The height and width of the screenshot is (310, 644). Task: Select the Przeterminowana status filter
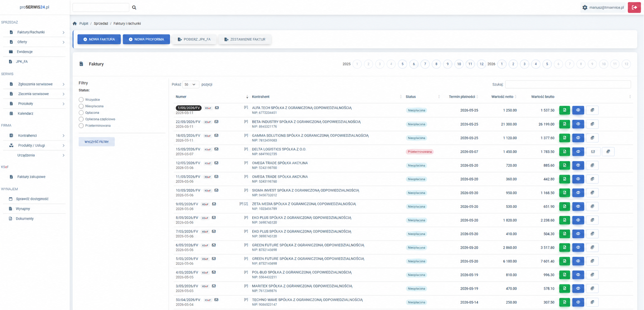81,125
